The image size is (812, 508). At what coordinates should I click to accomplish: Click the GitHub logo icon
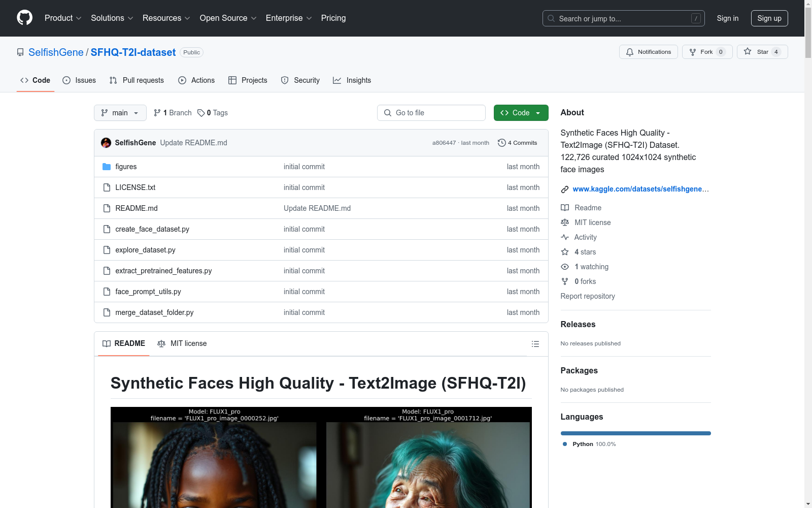(24, 18)
